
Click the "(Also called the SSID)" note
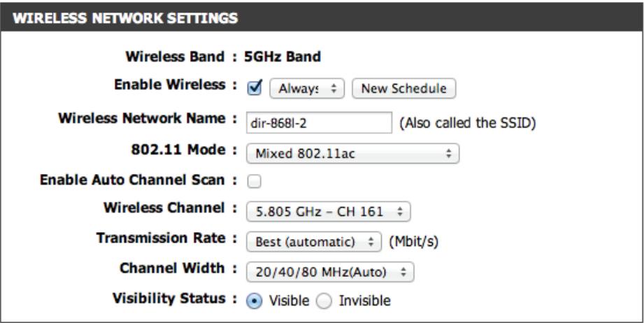(468, 123)
